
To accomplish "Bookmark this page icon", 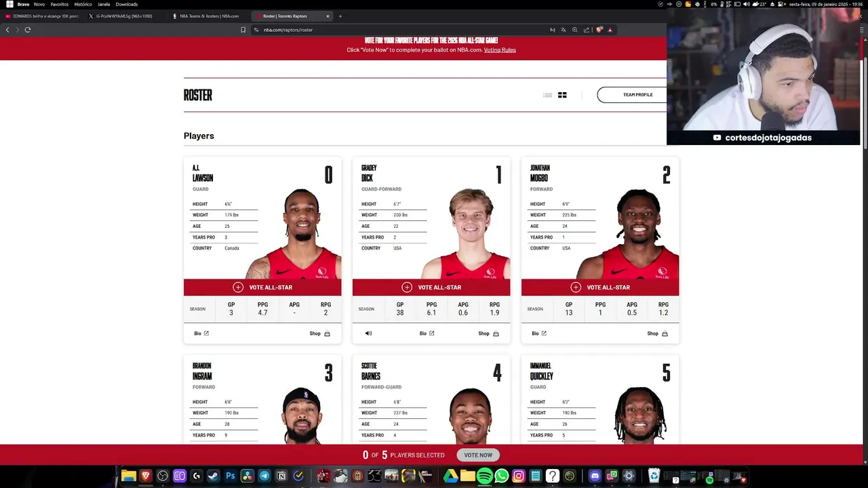I will 243,30.
